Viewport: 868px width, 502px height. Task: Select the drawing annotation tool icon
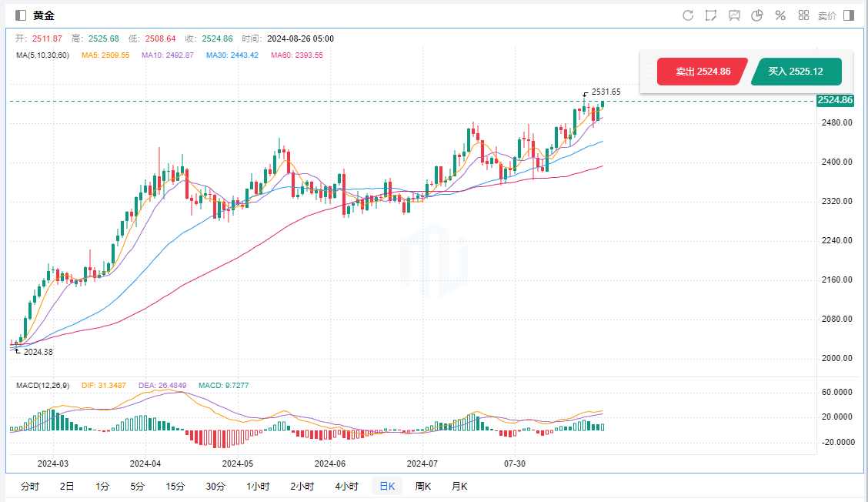[711, 15]
